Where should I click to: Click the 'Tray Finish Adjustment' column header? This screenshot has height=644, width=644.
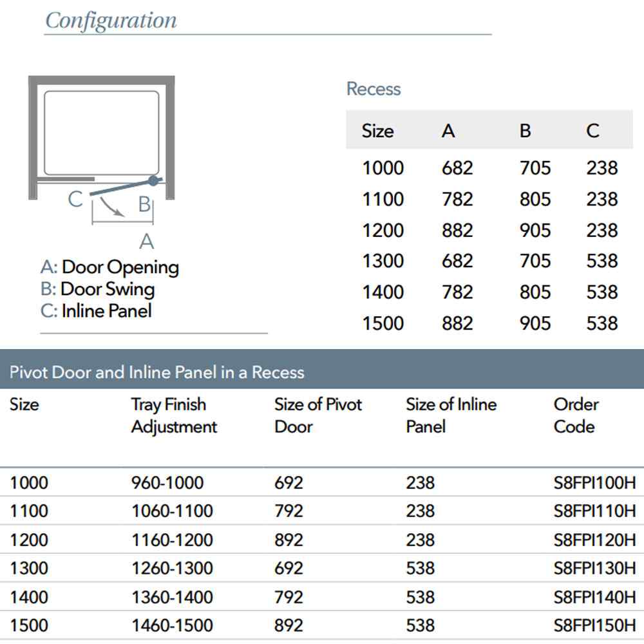pos(174,416)
